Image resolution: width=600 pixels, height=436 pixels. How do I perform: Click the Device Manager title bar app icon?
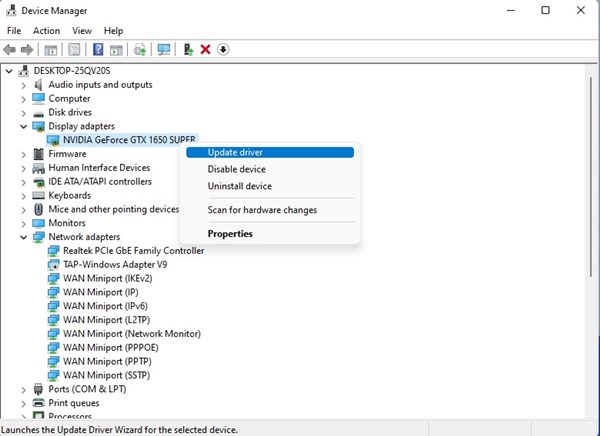pos(11,11)
